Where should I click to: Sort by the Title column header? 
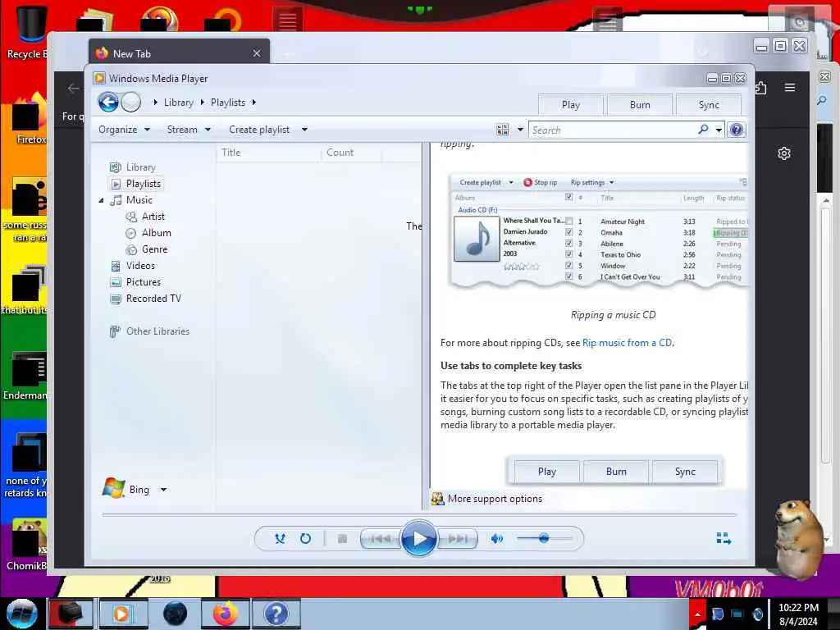(269, 152)
